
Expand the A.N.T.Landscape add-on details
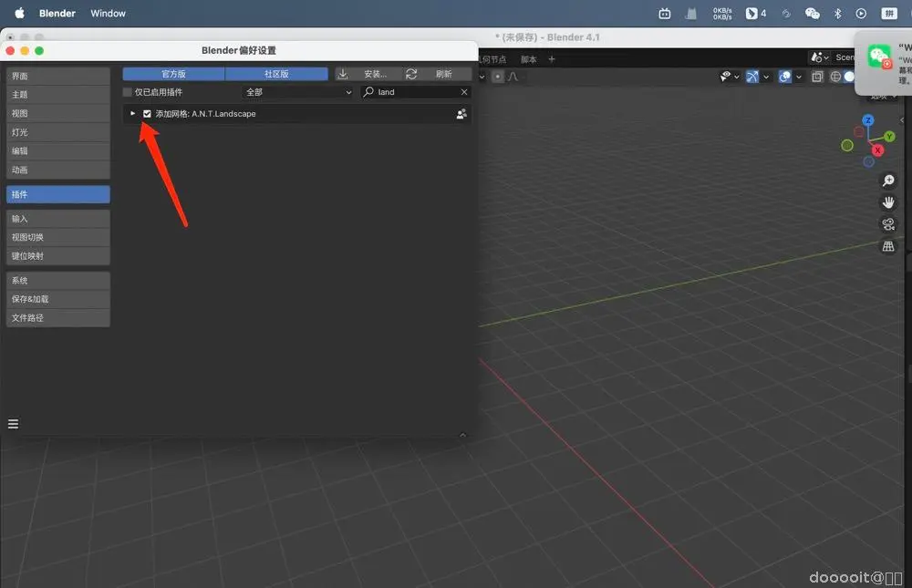tap(132, 113)
